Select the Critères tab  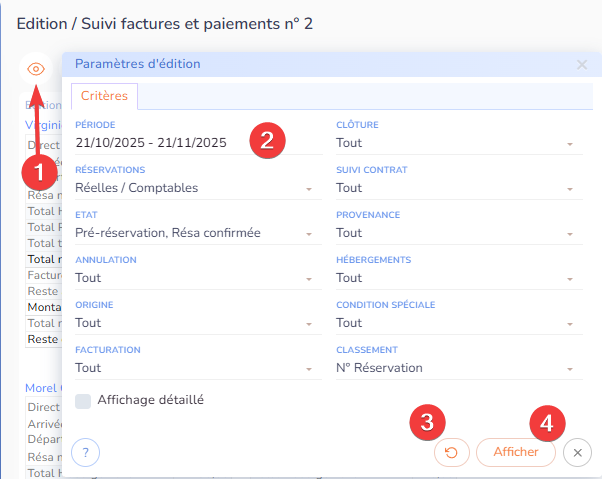104,96
